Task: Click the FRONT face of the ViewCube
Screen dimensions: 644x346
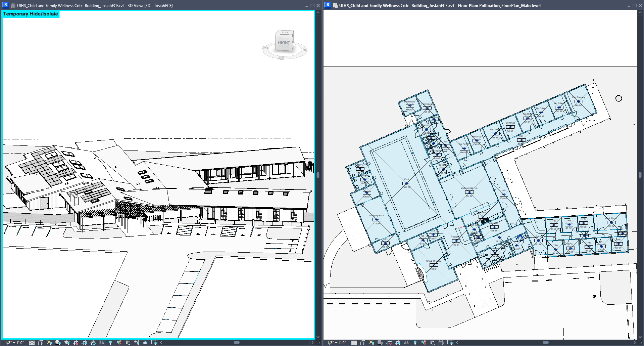Action: tap(284, 43)
